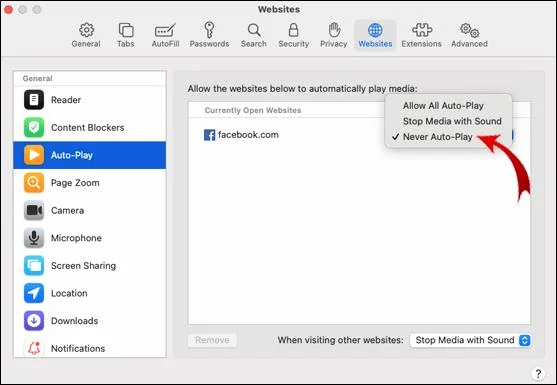This screenshot has width=557, height=385.
Task: Click the Camera sidebar icon
Action: point(34,210)
